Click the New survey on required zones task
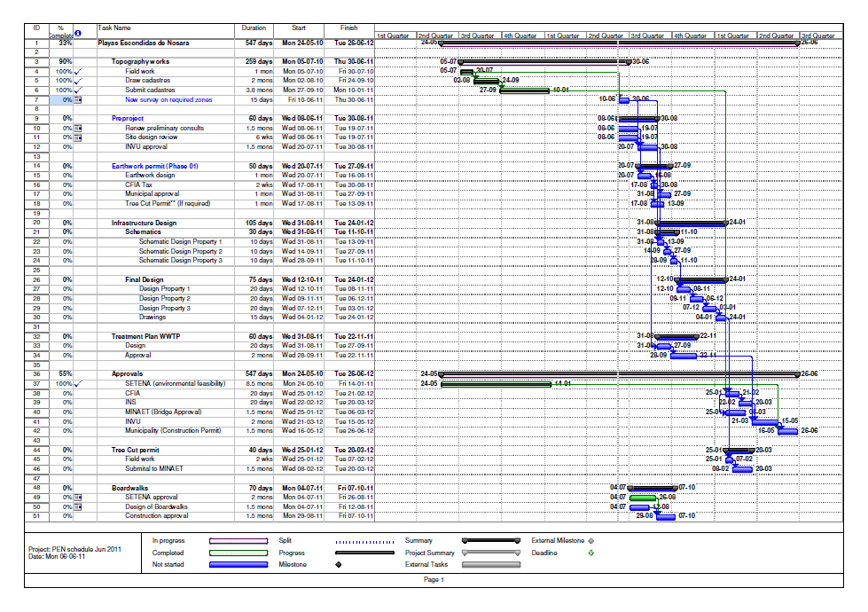This screenshot has width=868, height=612. click(168, 100)
